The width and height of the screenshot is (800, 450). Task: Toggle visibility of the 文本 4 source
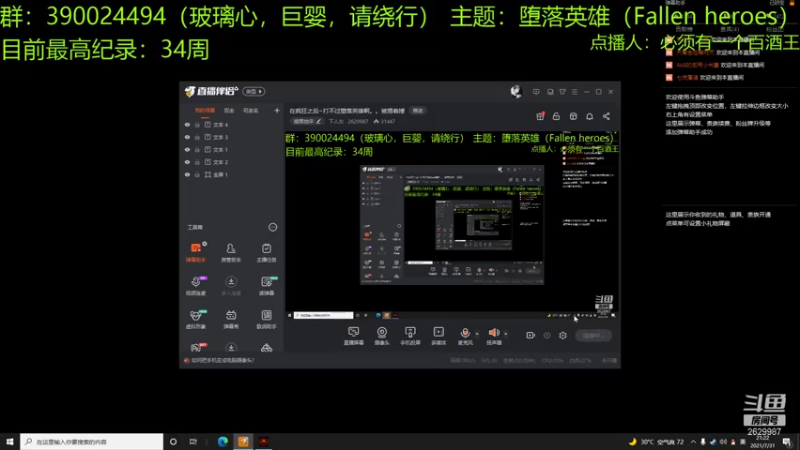187,124
